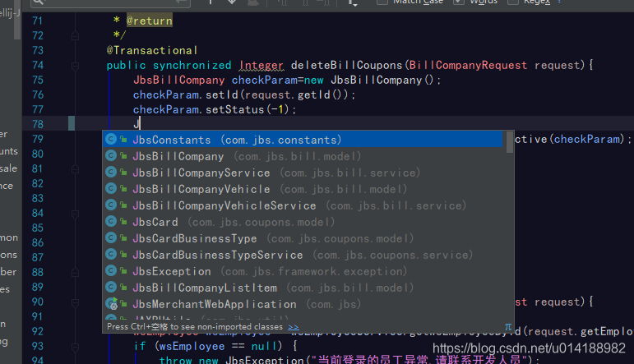Click class icon beside JbsBillCompany entry
Screen dimensions: 634x364
[x=111, y=156]
